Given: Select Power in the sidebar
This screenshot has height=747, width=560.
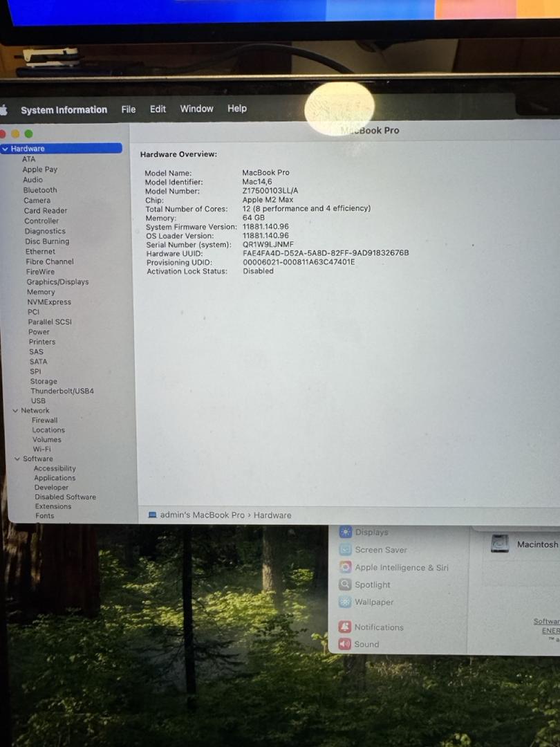Looking at the screenshot, I should tap(39, 332).
